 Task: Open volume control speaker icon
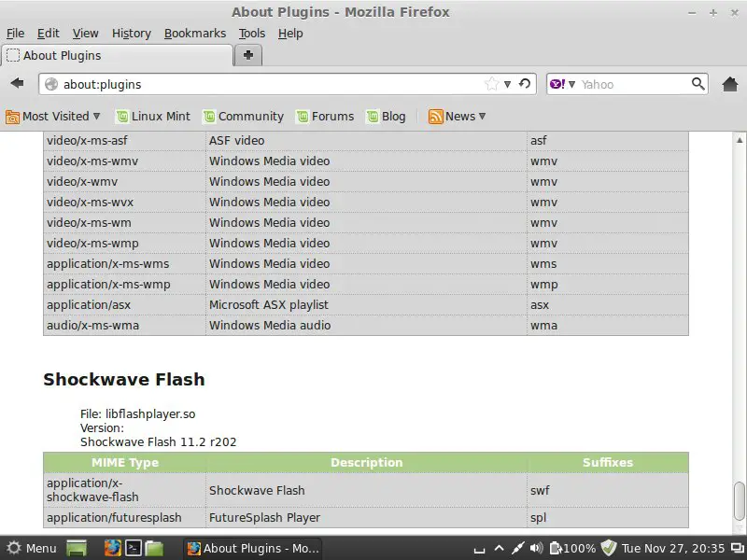pyautogui.click(x=536, y=548)
